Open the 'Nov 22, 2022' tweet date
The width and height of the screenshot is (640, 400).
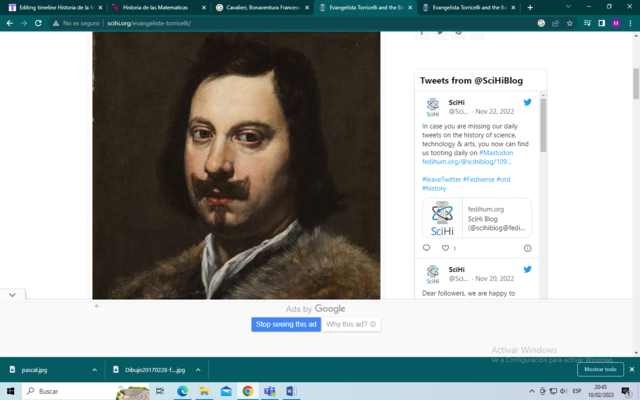(x=495, y=111)
